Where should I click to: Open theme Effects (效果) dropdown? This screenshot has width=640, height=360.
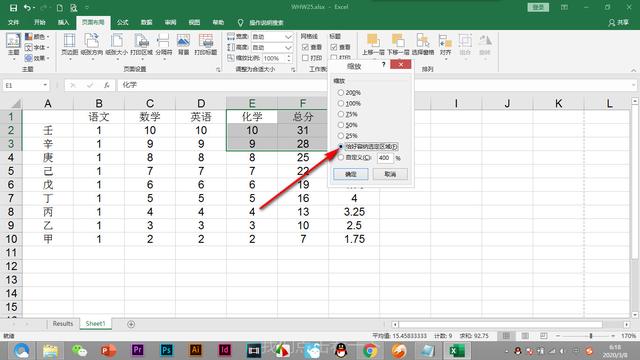(x=37, y=58)
